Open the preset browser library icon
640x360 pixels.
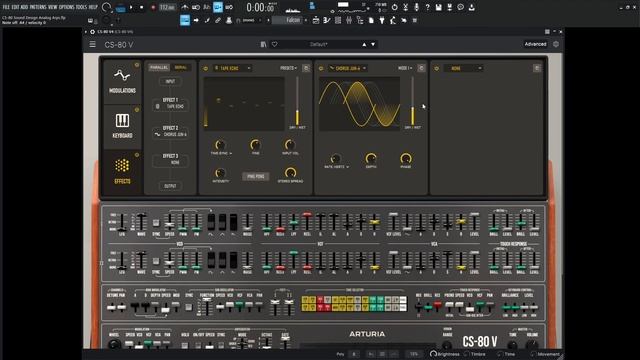coord(263,44)
